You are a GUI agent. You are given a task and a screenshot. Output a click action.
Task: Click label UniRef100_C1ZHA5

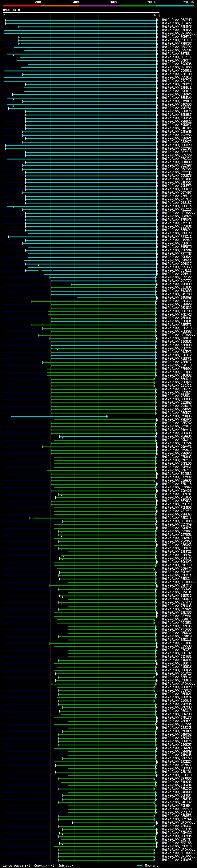[176, 403]
